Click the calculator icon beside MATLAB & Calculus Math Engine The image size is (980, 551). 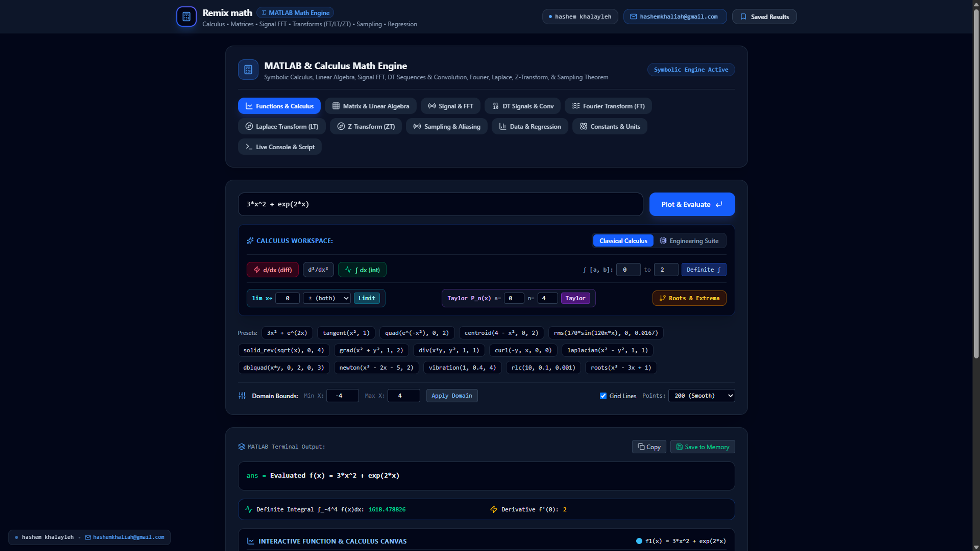click(x=248, y=70)
